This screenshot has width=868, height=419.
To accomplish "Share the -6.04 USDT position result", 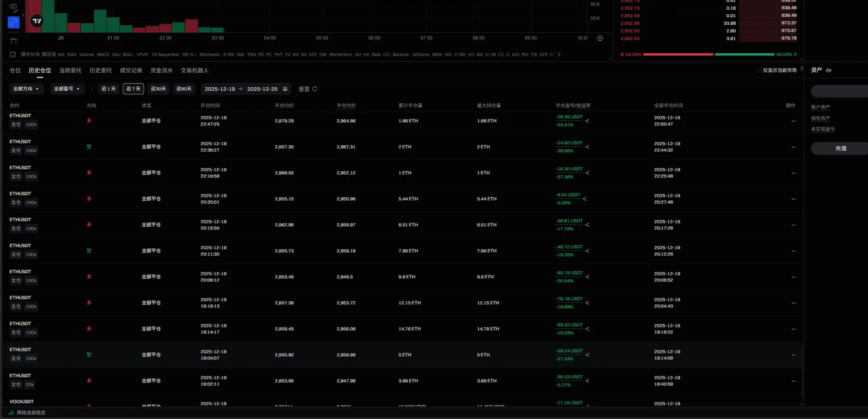I will pos(584,199).
